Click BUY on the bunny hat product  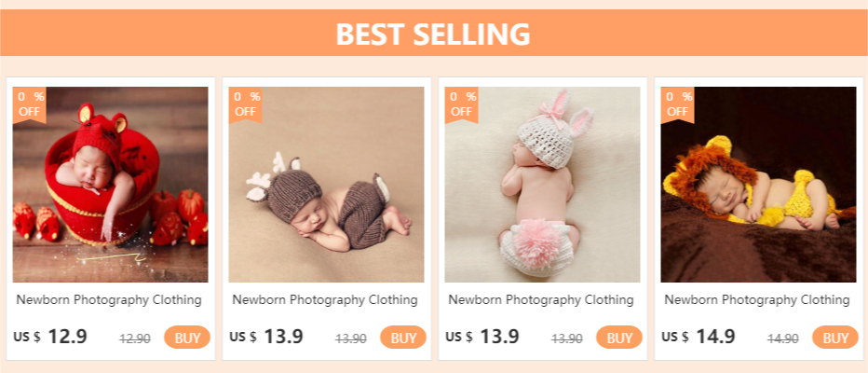pyautogui.click(x=619, y=338)
